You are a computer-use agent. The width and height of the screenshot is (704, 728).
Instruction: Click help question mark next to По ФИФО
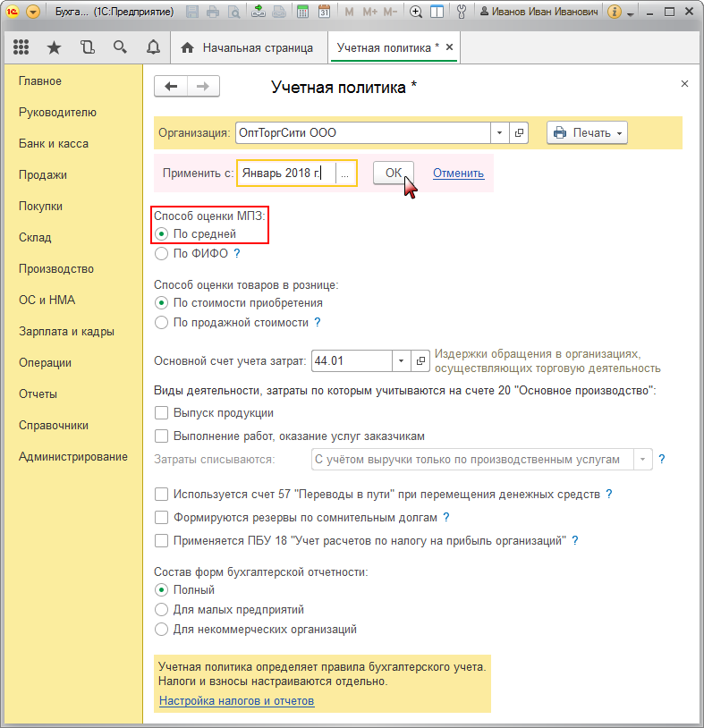[x=237, y=253]
